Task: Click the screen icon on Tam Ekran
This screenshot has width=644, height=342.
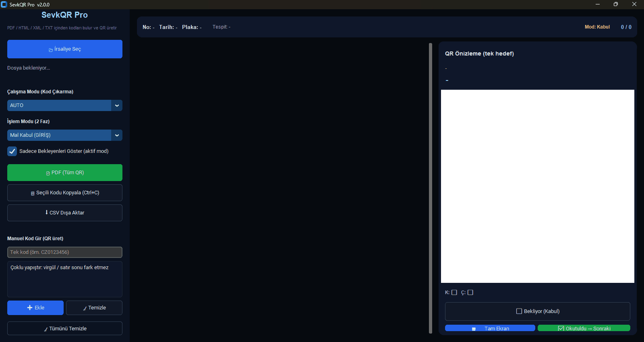Action: point(474,329)
